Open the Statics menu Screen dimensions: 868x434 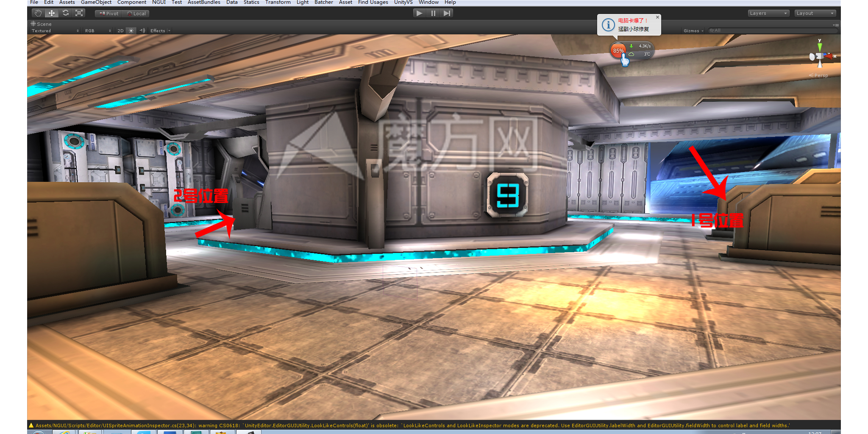click(251, 2)
